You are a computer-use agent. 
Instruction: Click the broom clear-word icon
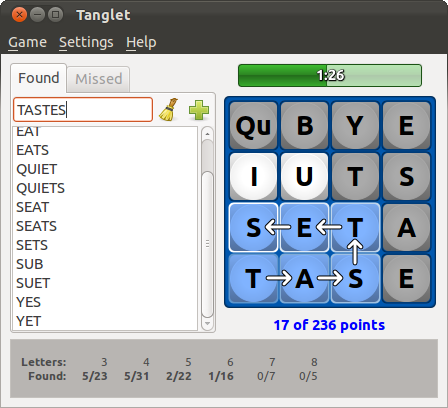point(168,110)
